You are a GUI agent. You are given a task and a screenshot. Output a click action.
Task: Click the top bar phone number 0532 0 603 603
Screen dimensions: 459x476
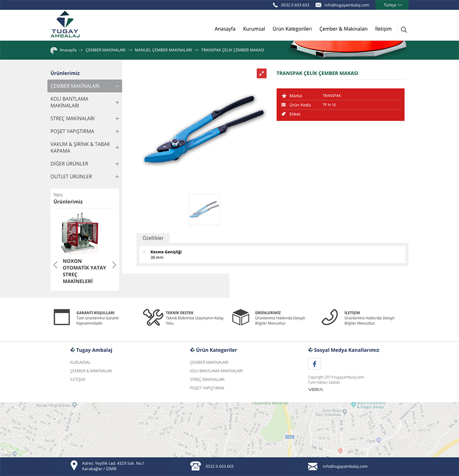tap(295, 5)
